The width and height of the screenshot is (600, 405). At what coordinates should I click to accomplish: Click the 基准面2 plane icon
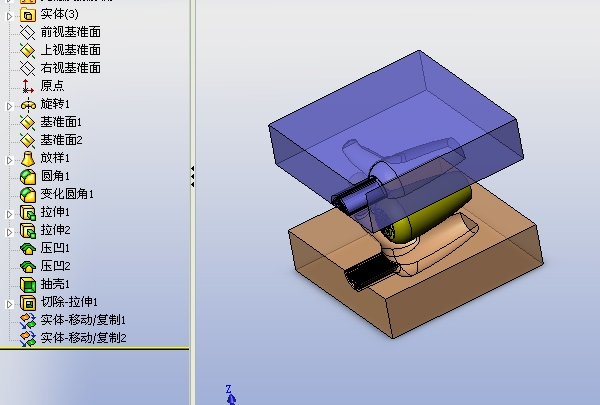(28, 140)
